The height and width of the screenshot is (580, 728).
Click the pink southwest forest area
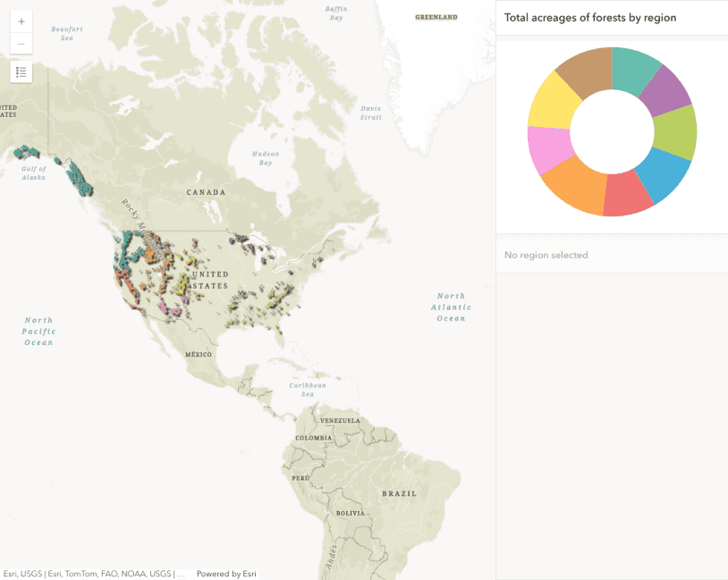point(169,309)
